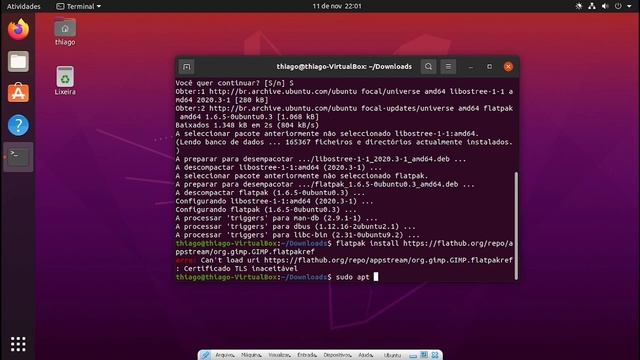Viewport: 640px width, 360px height.
Task: Click 'Baixados 1.348 kB em 2s' line
Action: pyautogui.click(x=247, y=125)
